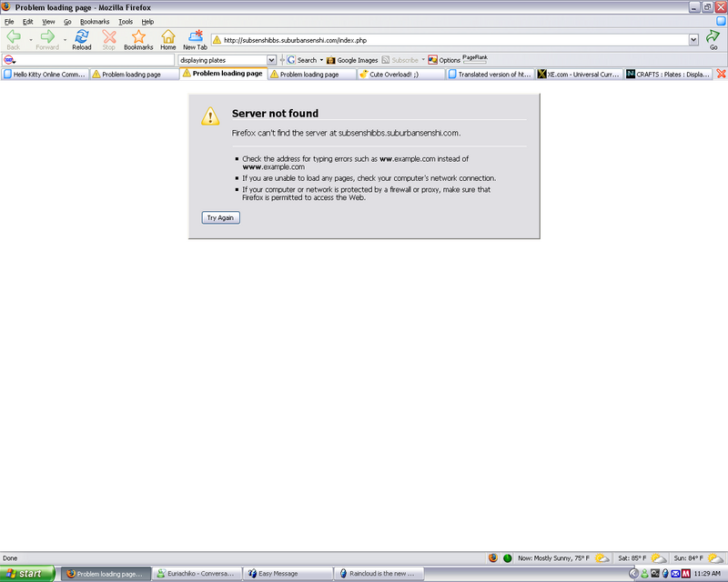
Task: Go to Home with house icon
Action: [168, 40]
